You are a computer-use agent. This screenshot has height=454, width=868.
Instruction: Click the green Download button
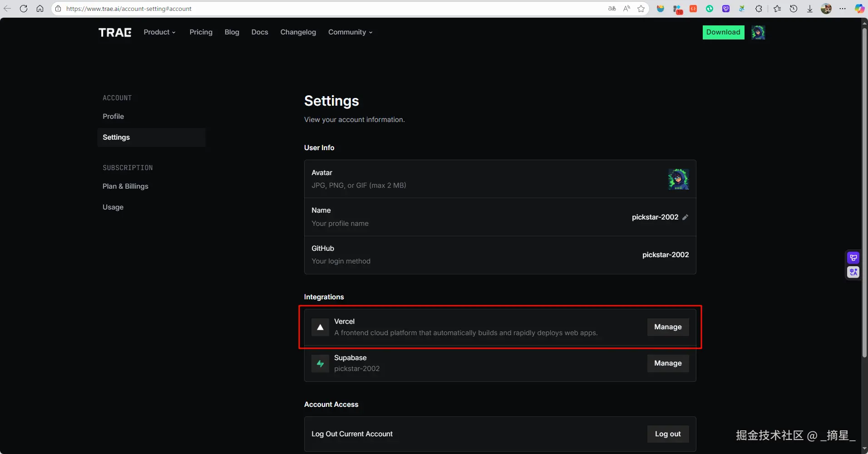[724, 32]
